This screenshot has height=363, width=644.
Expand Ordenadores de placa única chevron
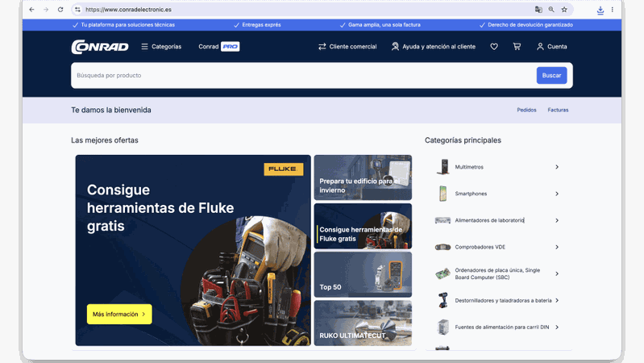click(x=557, y=273)
